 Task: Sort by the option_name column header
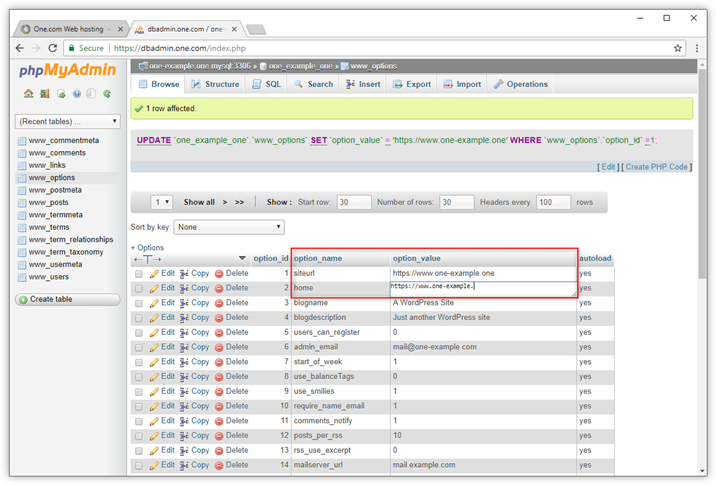pyautogui.click(x=317, y=258)
